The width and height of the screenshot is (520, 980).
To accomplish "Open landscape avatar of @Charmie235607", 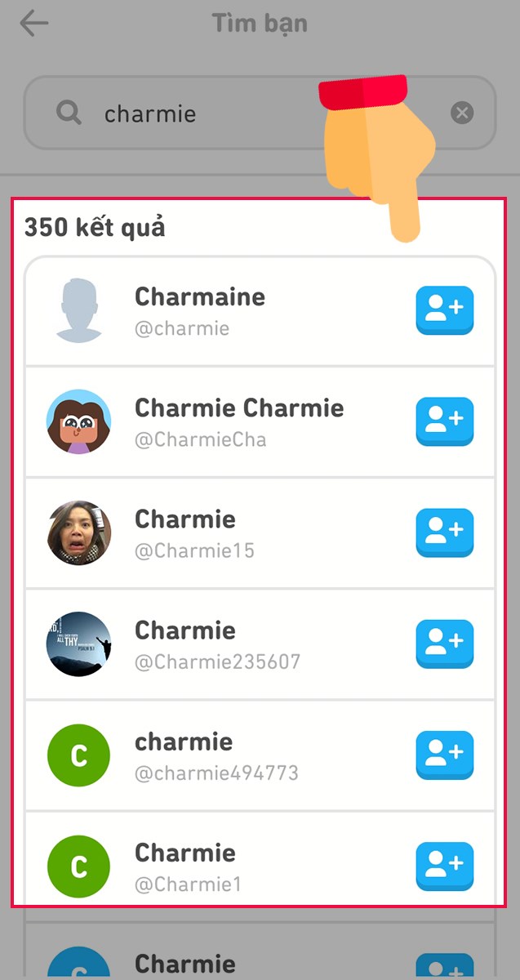I will (x=78, y=644).
